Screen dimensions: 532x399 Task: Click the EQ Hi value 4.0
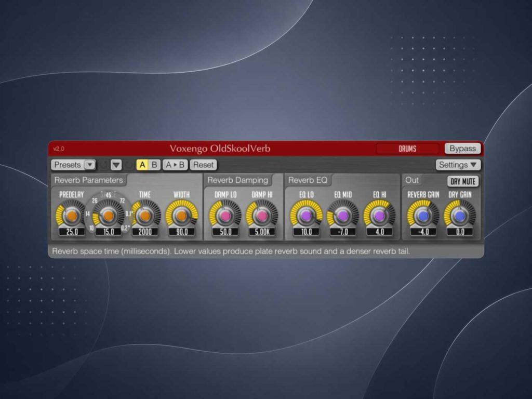(380, 232)
